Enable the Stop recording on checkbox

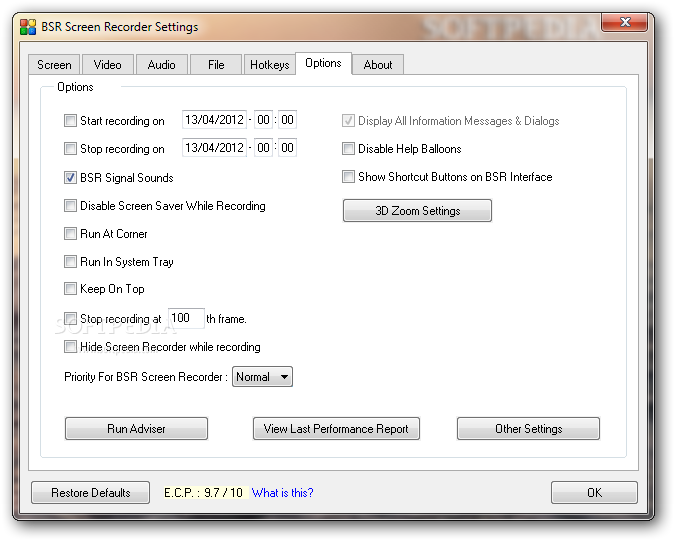tap(70, 148)
